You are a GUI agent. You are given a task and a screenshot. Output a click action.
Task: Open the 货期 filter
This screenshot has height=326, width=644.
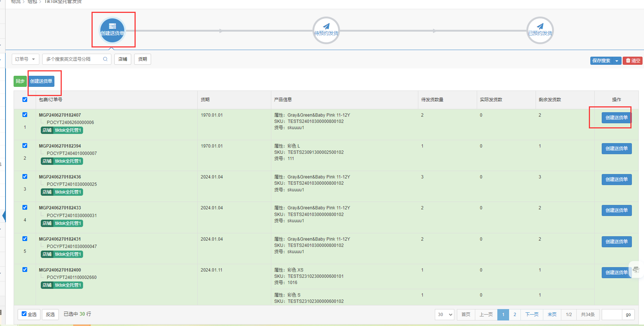(x=143, y=59)
